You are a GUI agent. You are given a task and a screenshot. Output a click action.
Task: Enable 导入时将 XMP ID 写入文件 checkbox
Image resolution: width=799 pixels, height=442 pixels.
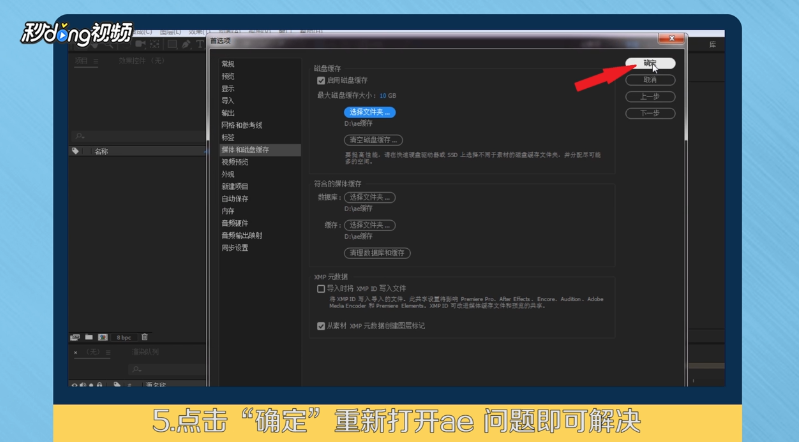click(321, 289)
